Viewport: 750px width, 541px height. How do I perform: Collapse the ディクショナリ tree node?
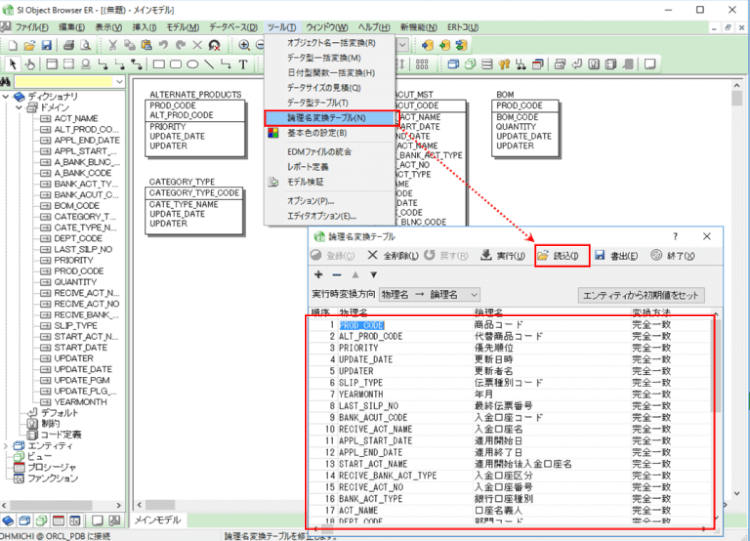point(7,96)
